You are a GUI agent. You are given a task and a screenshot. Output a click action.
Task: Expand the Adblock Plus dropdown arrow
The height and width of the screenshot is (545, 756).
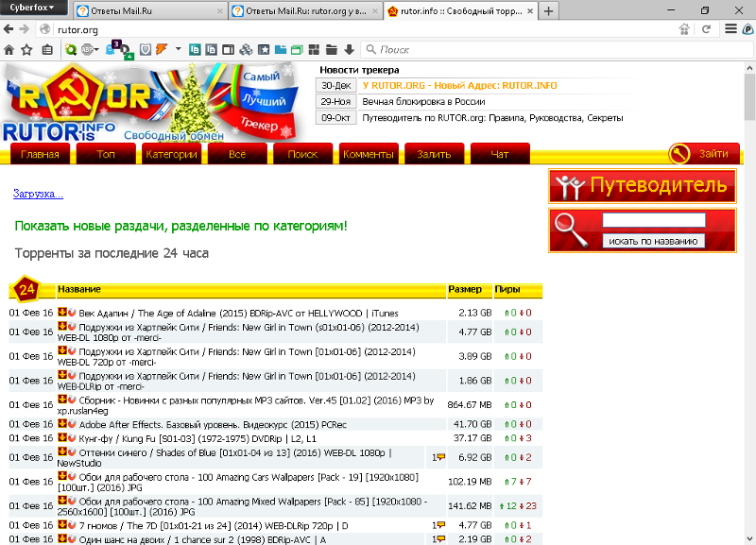pyautogui.click(x=96, y=50)
